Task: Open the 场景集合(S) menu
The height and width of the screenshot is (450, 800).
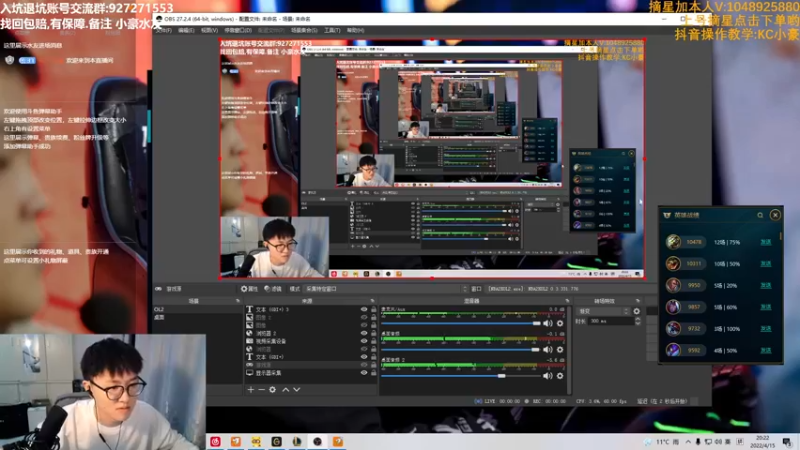Action: 304,30
